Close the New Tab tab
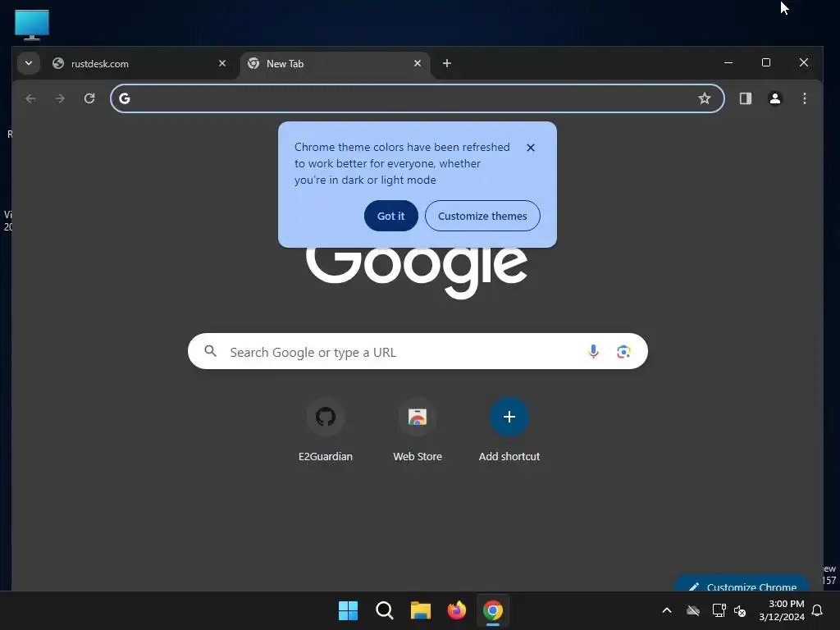The image size is (840, 630). pos(418,63)
